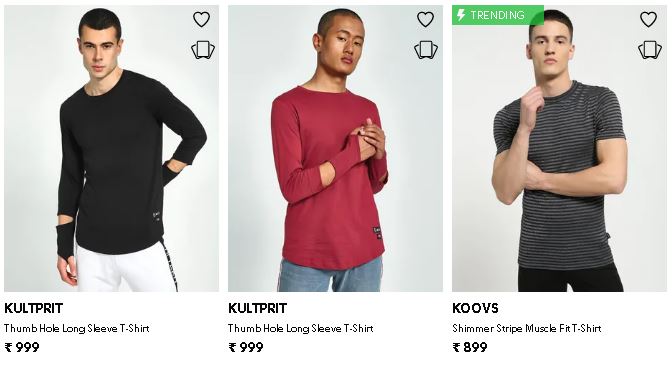Tap heart icon on Koovs striped T-shirt

click(x=648, y=19)
